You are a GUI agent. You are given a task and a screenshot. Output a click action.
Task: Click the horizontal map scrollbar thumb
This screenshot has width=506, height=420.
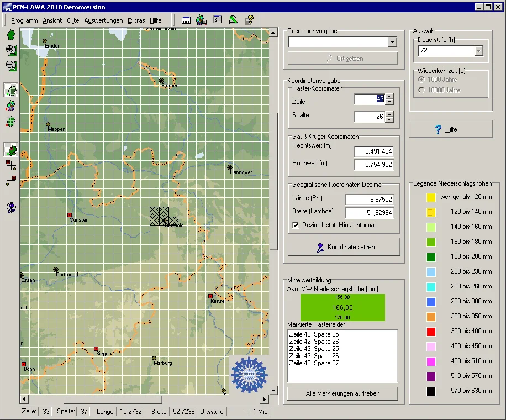point(113,400)
